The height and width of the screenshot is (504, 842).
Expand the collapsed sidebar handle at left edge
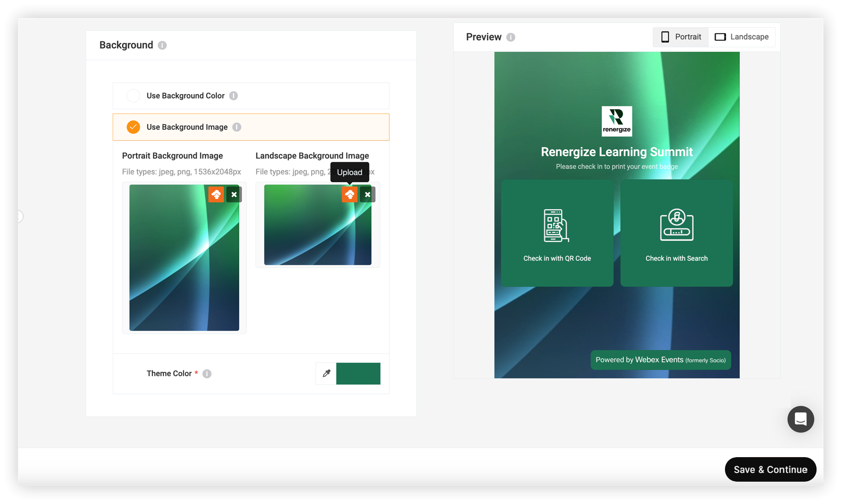[x=20, y=216]
